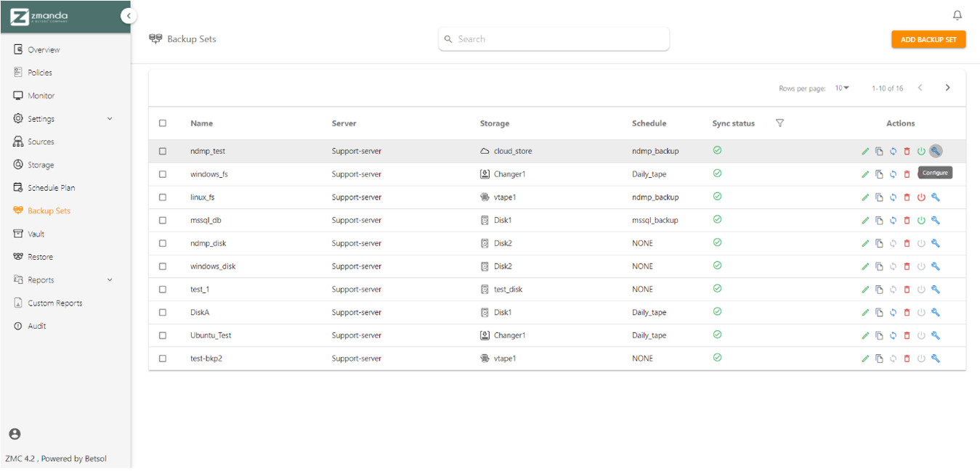Click the cloud_store storage cell
Viewport: 980px width, 471px height.
pyautogui.click(x=506, y=151)
